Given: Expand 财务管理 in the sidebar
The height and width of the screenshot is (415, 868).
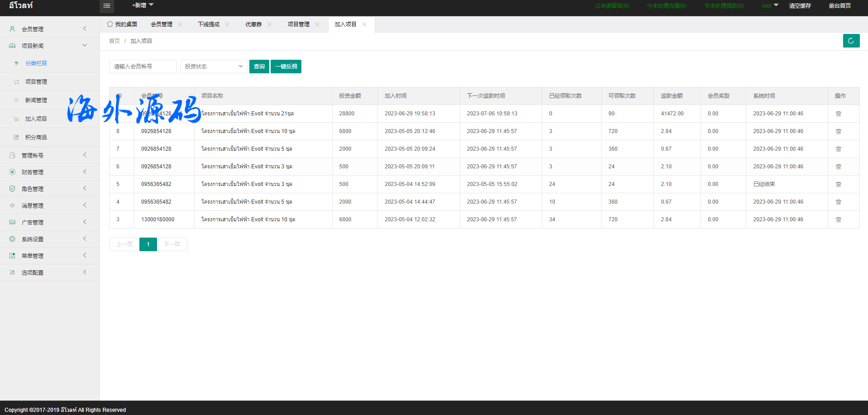Looking at the screenshot, I should [x=48, y=172].
